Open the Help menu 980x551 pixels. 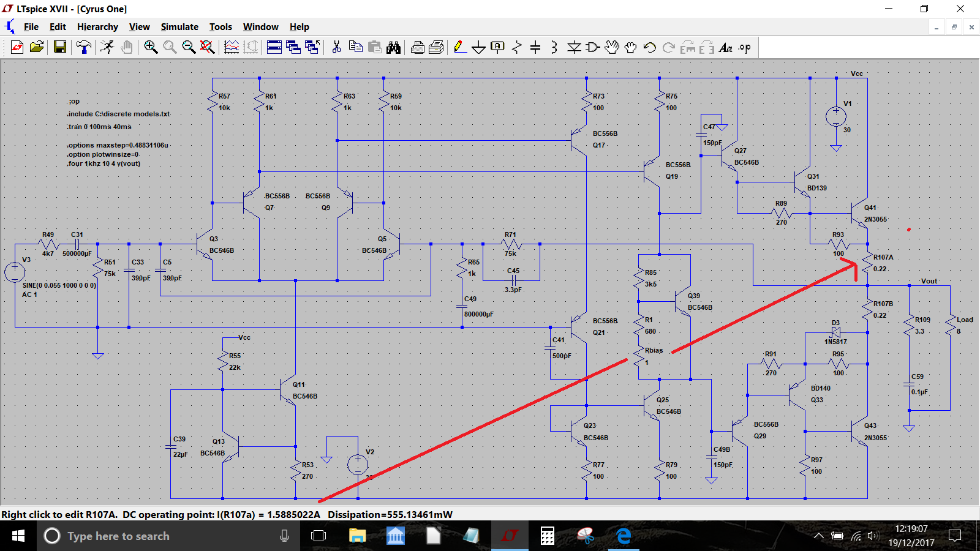[x=300, y=27]
